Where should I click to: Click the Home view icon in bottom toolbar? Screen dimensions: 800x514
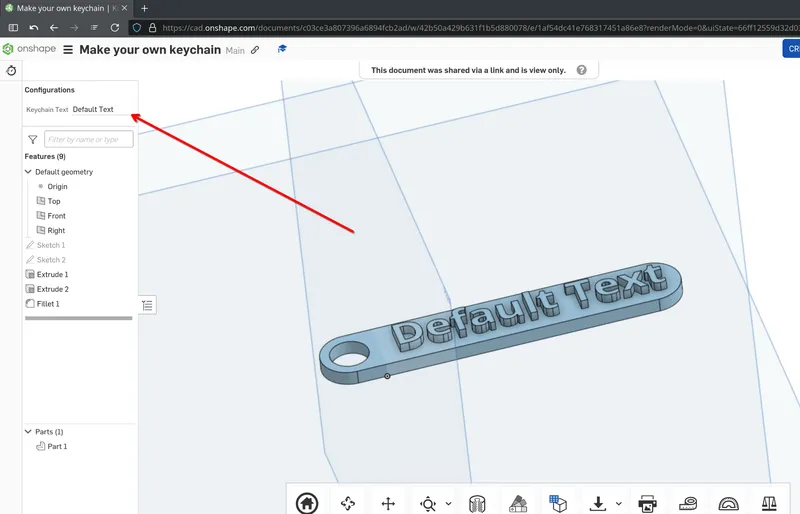click(307, 503)
